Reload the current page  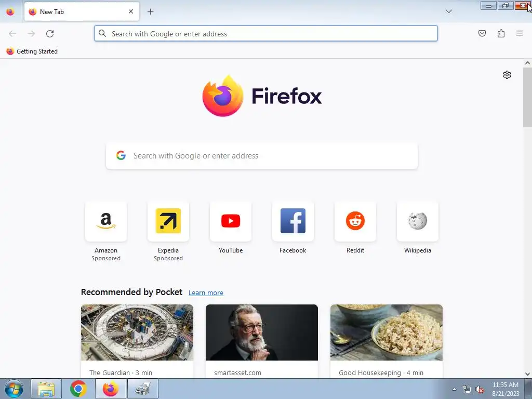click(50, 34)
